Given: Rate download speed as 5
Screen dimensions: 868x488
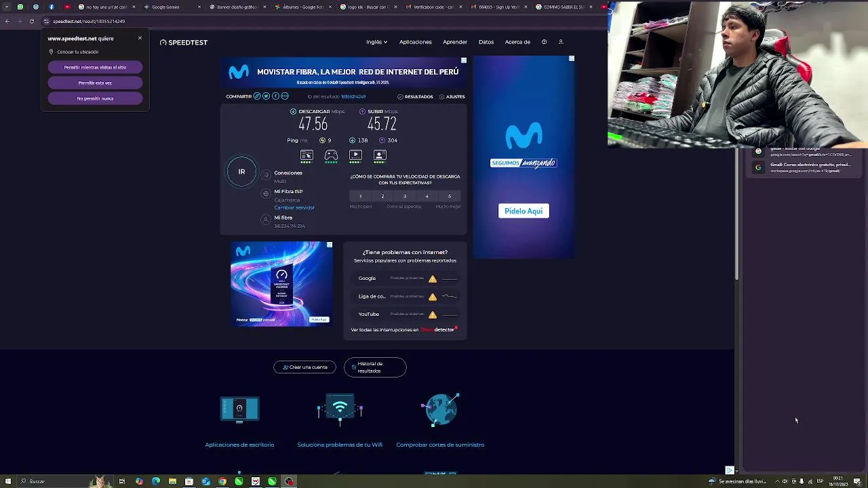Looking at the screenshot, I should coord(449,197).
